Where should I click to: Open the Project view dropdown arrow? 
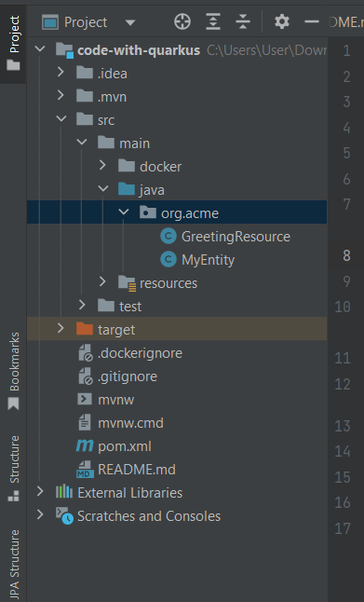coord(130,22)
